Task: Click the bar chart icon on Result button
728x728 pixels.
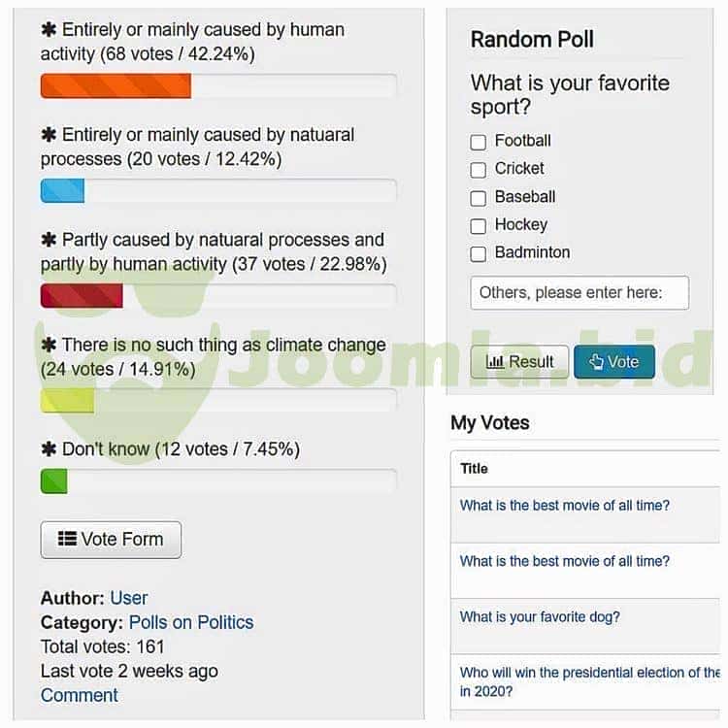Action: coord(495,362)
